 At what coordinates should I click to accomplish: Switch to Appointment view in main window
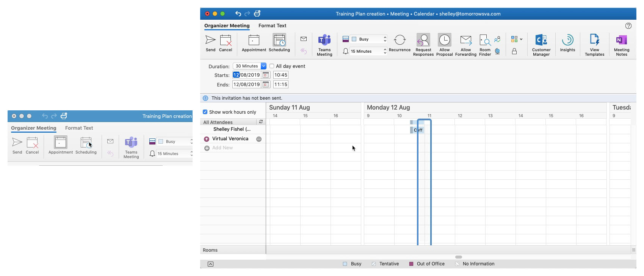pyautogui.click(x=254, y=43)
